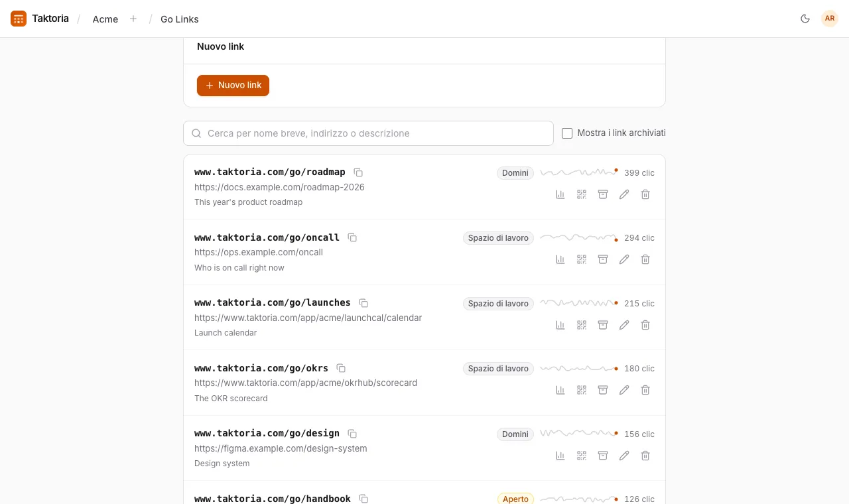Toggle dark mode moon icon
The width and height of the screenshot is (849, 504).
click(805, 19)
